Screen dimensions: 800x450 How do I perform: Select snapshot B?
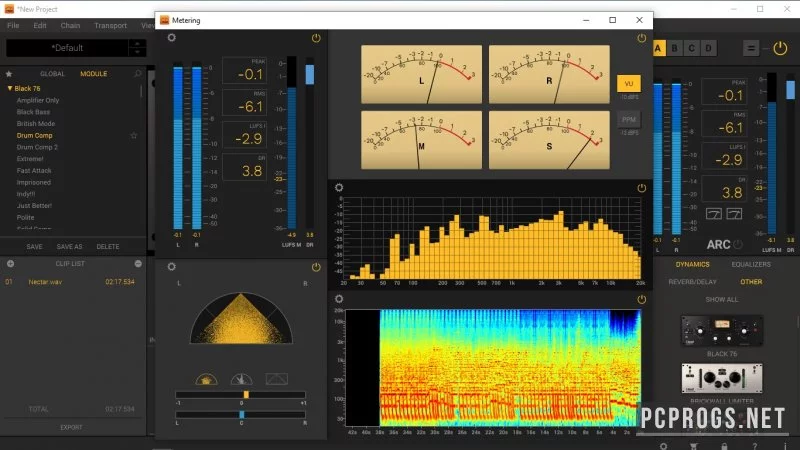(674, 48)
